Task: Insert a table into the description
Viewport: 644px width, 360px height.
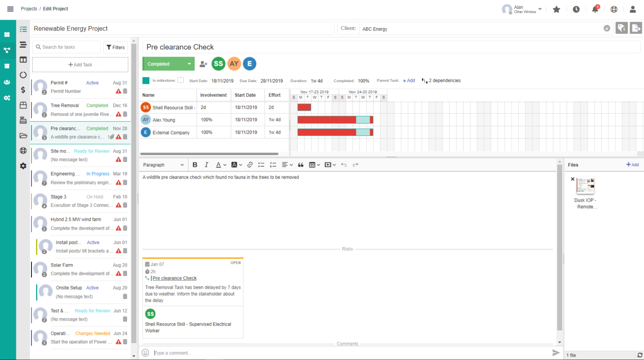Action: pos(313,165)
